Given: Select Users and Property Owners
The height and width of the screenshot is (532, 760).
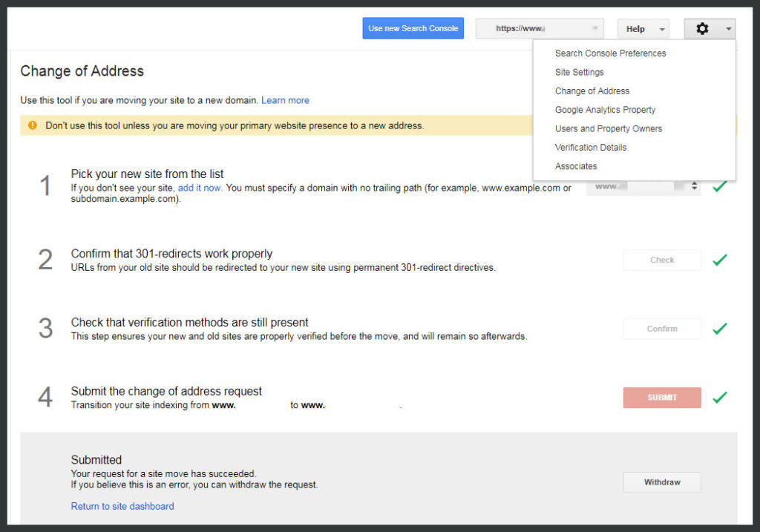Looking at the screenshot, I should (609, 128).
